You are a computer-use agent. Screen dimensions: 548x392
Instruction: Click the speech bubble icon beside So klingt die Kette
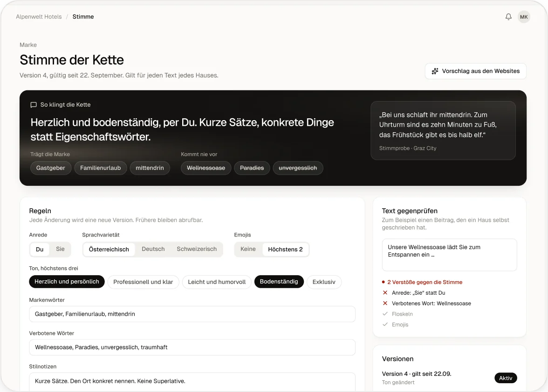click(x=34, y=105)
